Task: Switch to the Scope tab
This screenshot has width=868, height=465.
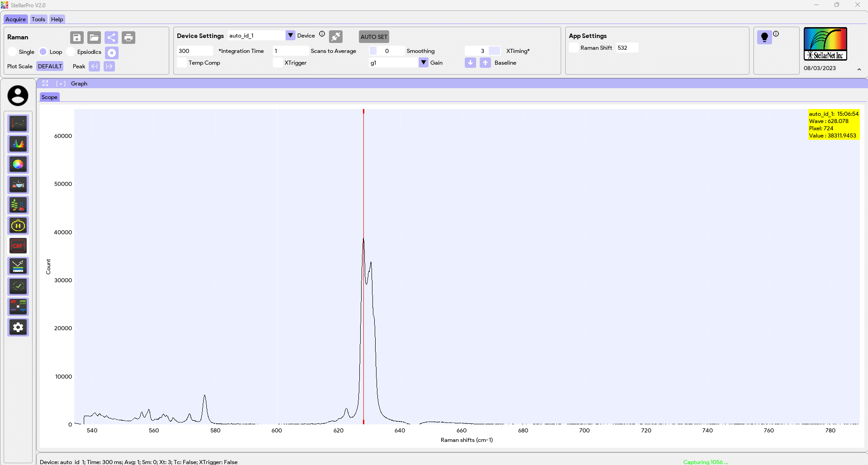Action: pos(49,97)
